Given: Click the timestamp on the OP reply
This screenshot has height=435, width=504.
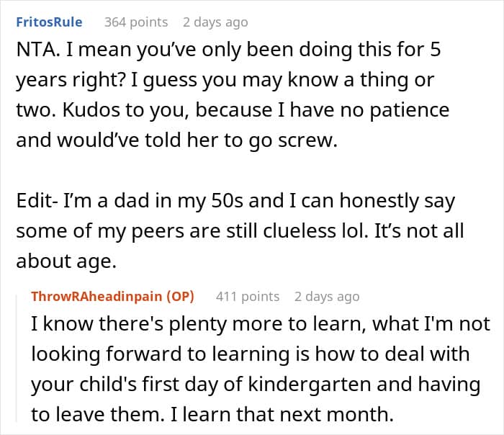Looking at the screenshot, I should click(x=327, y=296).
